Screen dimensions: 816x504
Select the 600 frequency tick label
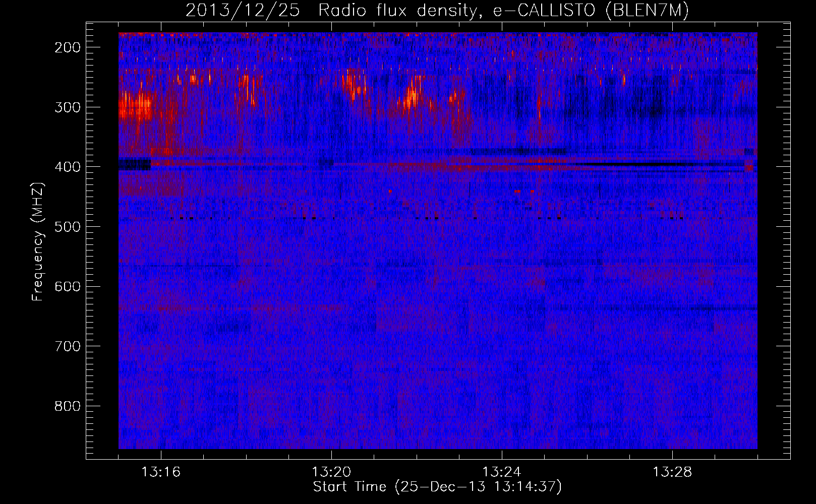(x=68, y=286)
